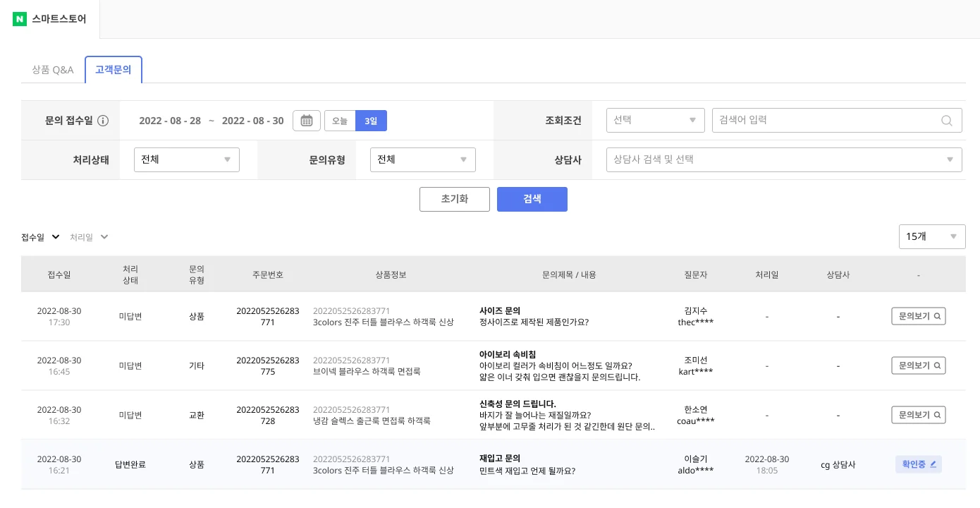Image resolution: width=980 pixels, height=508 pixels.
Task: Click the Naver SmartStore logo
Action: pos(49,19)
